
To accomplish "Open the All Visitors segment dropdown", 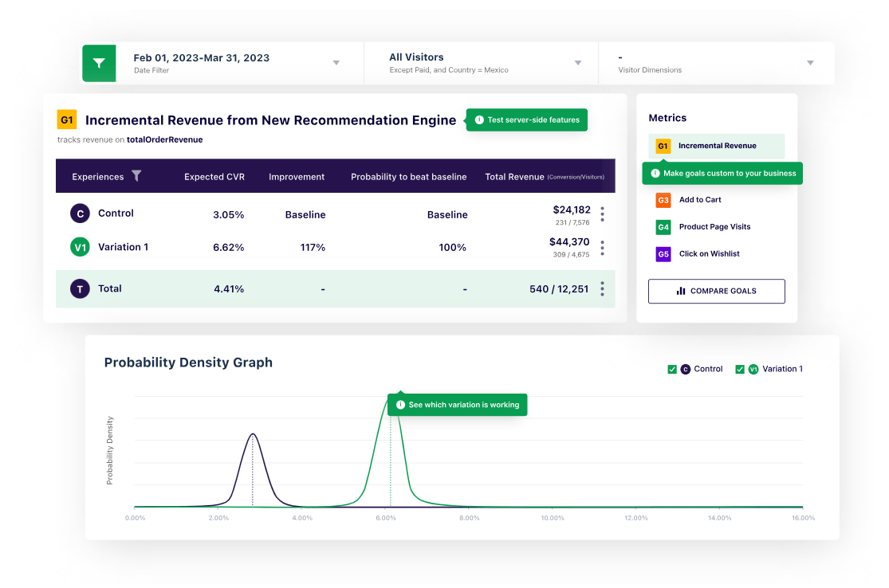I will point(578,63).
